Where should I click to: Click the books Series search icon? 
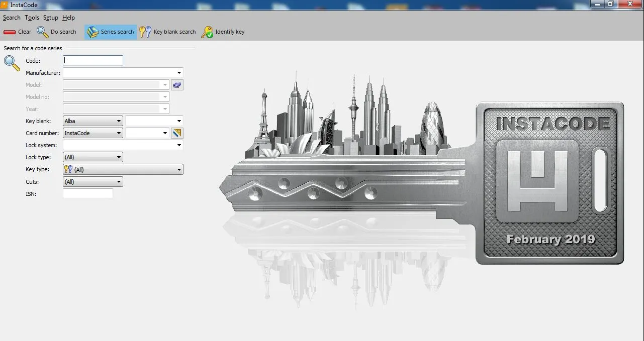coord(93,32)
